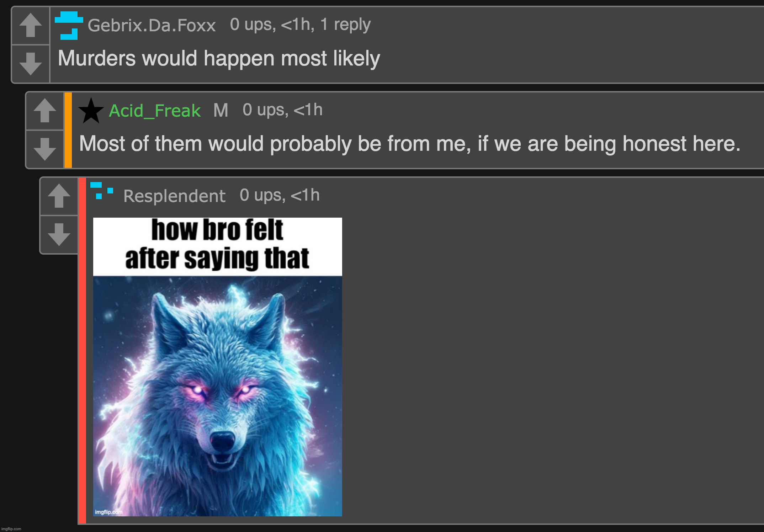The width and height of the screenshot is (764, 532).
Task: Downvote Gebrix.Da.Foxx's comment
Action: click(x=31, y=64)
